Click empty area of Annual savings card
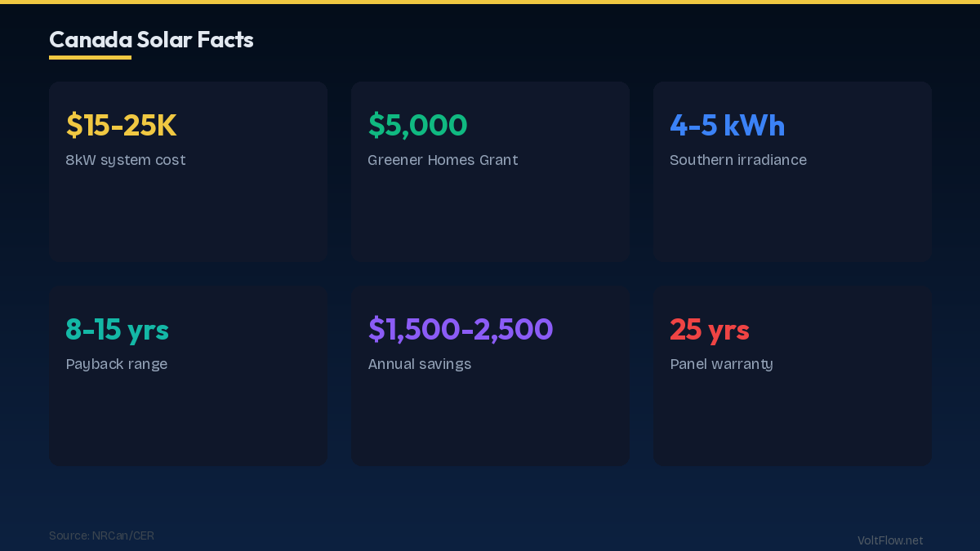Screen dimensions: 980x551 pyautogui.click(x=490, y=420)
